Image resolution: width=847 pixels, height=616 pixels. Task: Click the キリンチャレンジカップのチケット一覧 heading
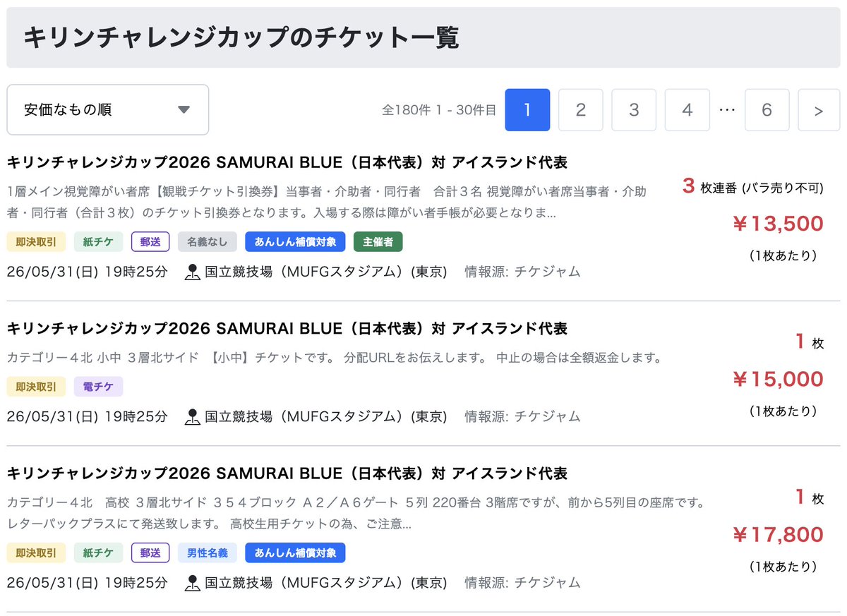click(241, 37)
